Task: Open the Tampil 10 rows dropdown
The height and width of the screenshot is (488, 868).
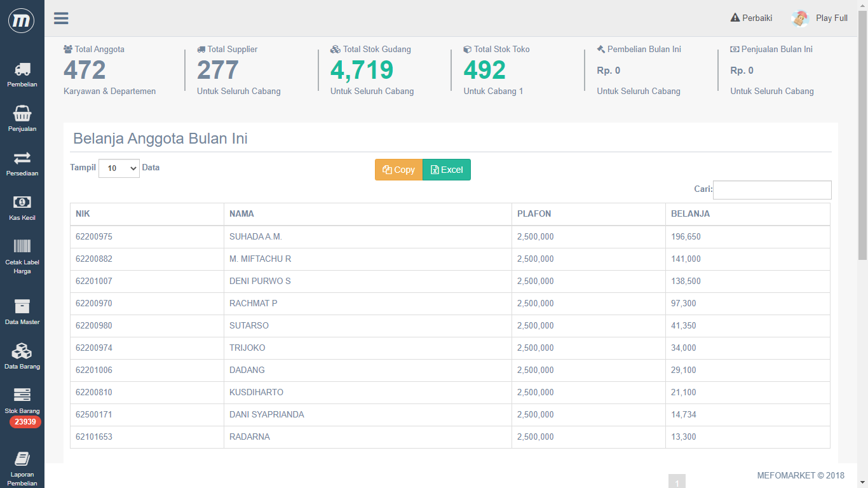Action: [x=119, y=168]
